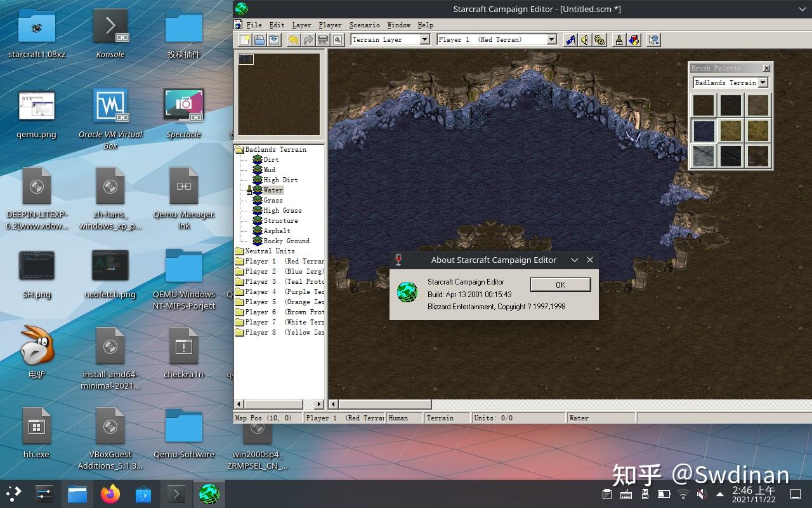Screen dimensions: 812x508
Task: Open the Player menu
Action: pyautogui.click(x=330, y=25)
